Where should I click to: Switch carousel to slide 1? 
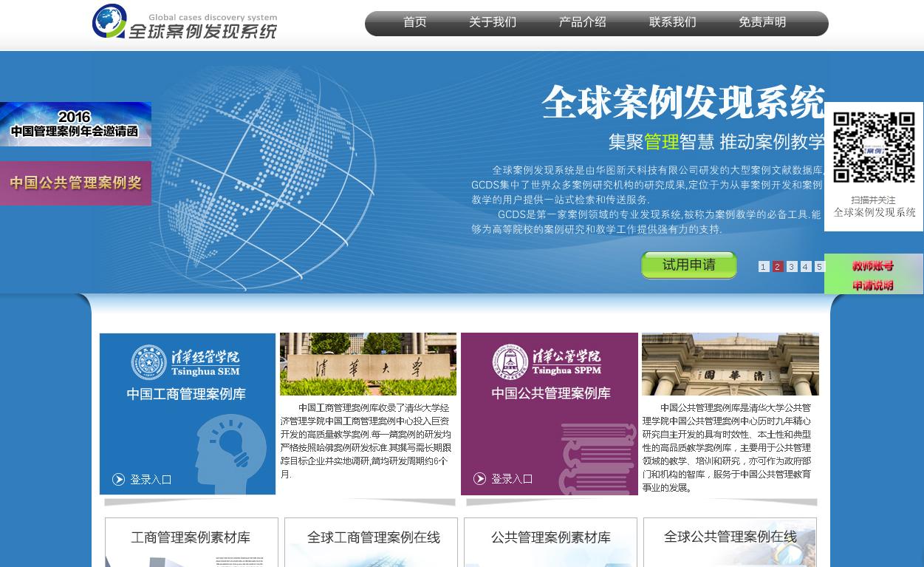764,267
